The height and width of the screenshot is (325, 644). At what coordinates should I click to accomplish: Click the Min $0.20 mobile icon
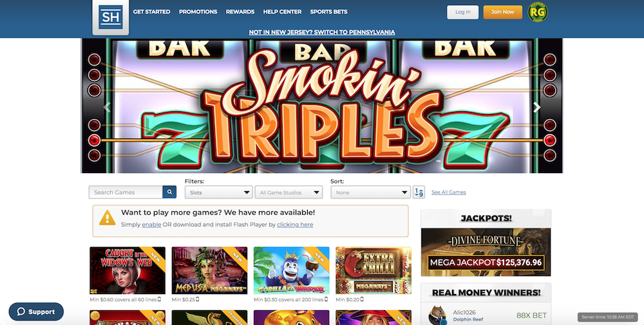tap(362, 299)
